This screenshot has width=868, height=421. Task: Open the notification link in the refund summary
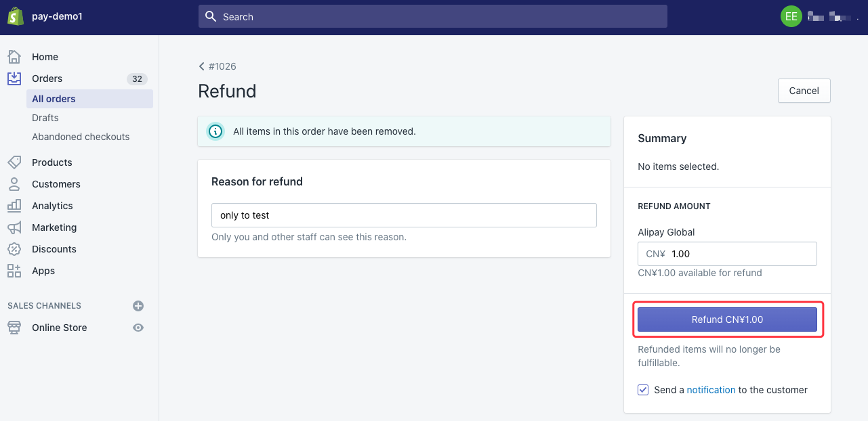(711, 390)
